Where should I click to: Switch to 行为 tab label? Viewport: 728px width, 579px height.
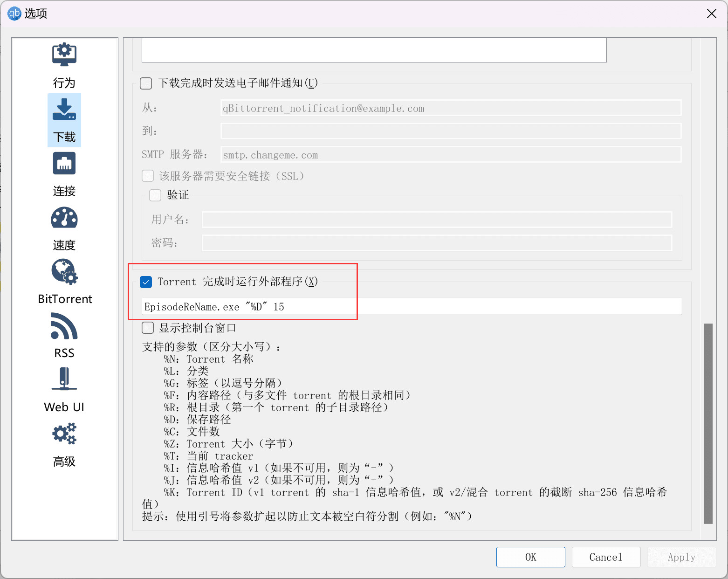(x=64, y=83)
